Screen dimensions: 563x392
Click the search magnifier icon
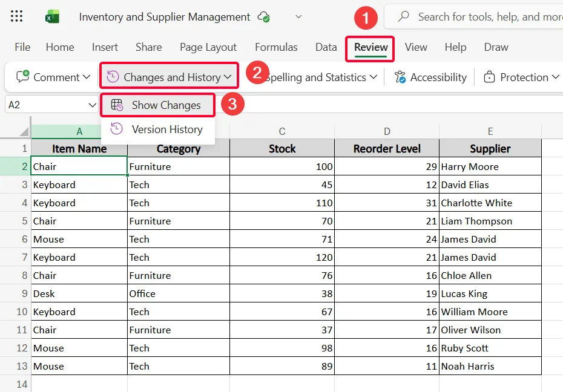pyautogui.click(x=403, y=16)
